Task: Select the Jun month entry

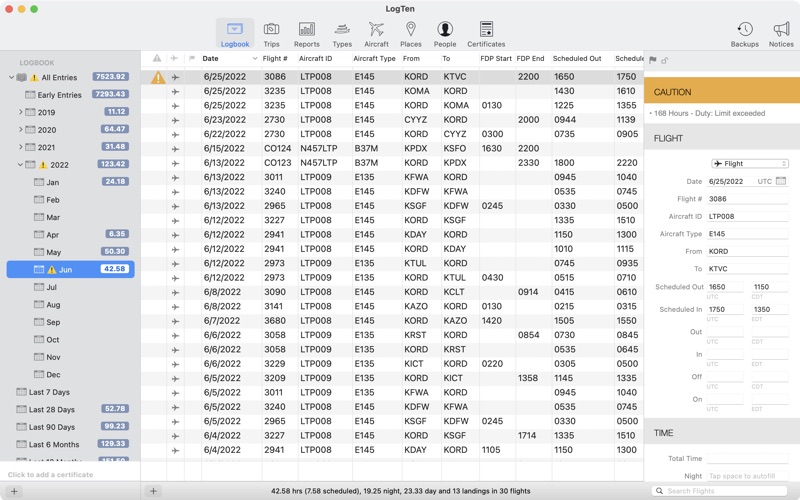Action: coord(70,269)
